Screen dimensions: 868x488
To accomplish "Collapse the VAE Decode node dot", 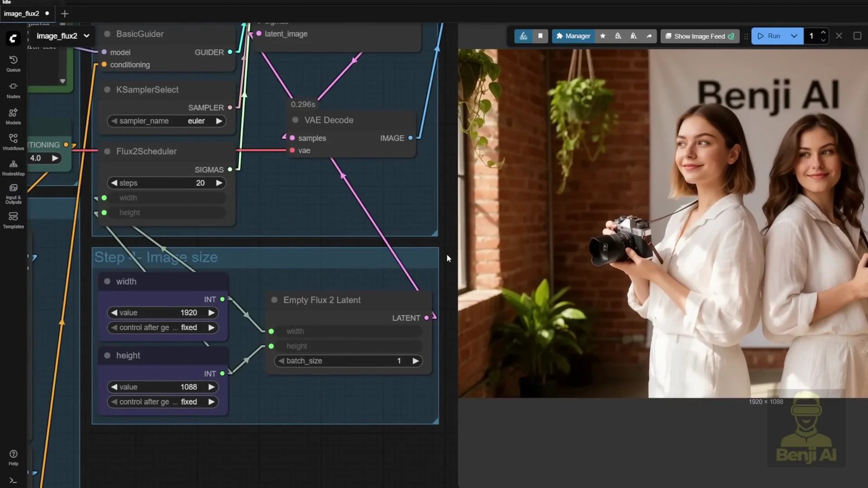I will [x=295, y=120].
